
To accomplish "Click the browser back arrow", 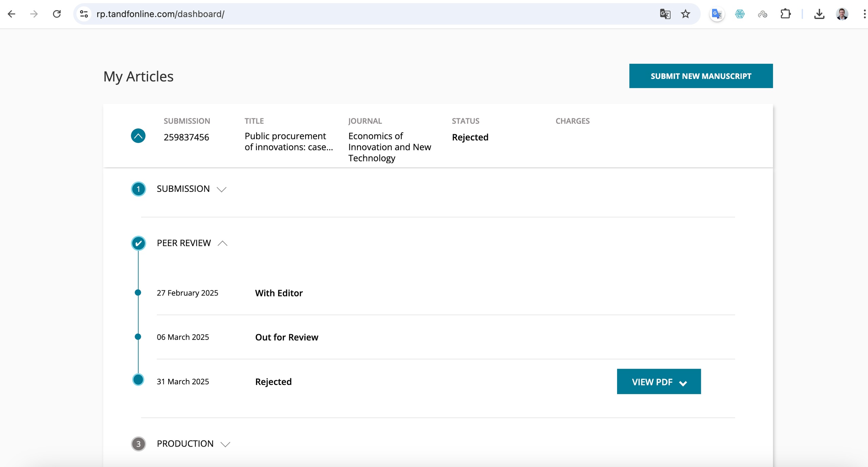I will click(x=12, y=14).
